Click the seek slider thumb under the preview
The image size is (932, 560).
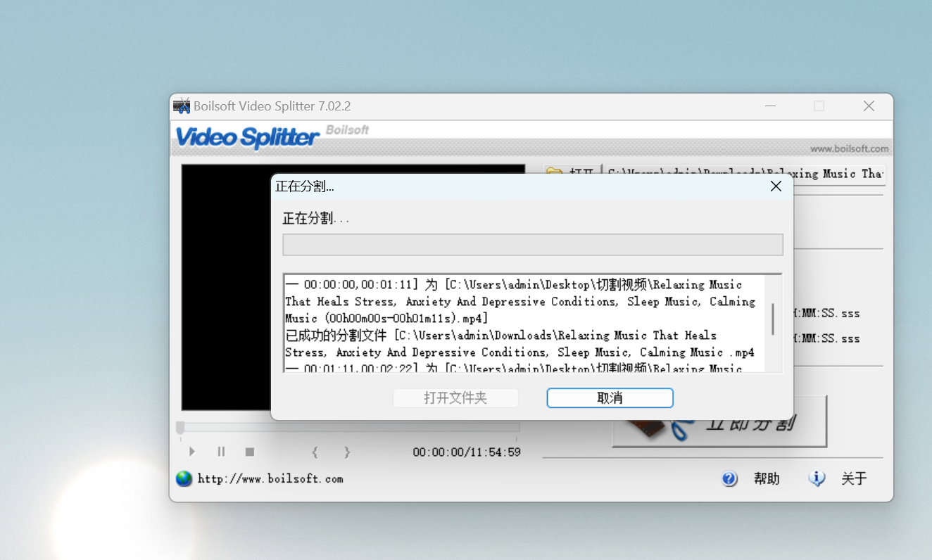tap(180, 428)
